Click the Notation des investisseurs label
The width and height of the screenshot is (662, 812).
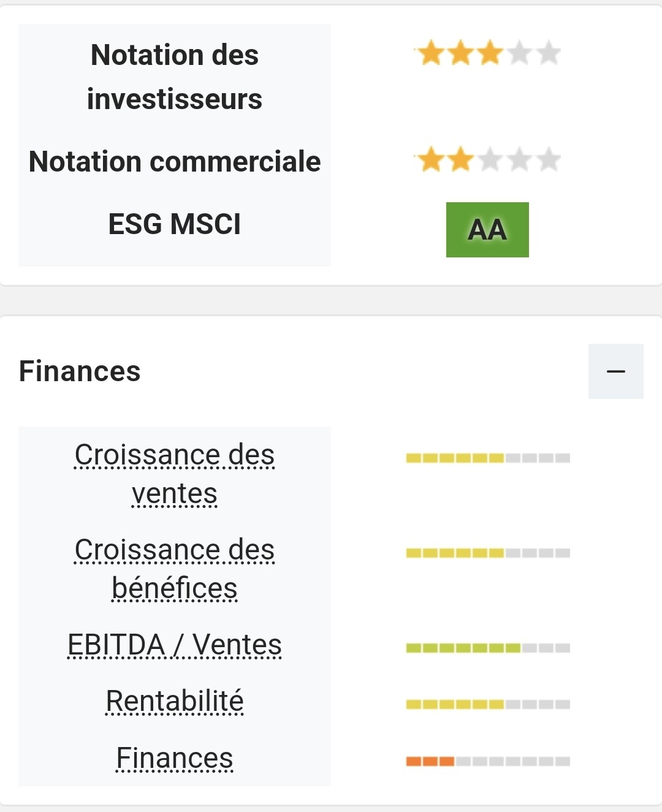click(x=175, y=77)
